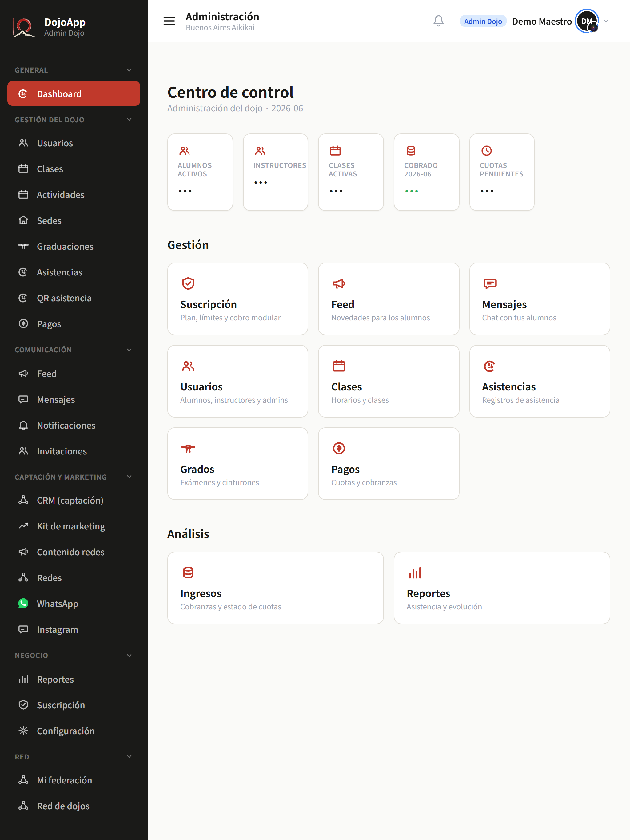Click the Mi federación sidebar icon
Viewport: 630px width, 840px height.
(23, 780)
